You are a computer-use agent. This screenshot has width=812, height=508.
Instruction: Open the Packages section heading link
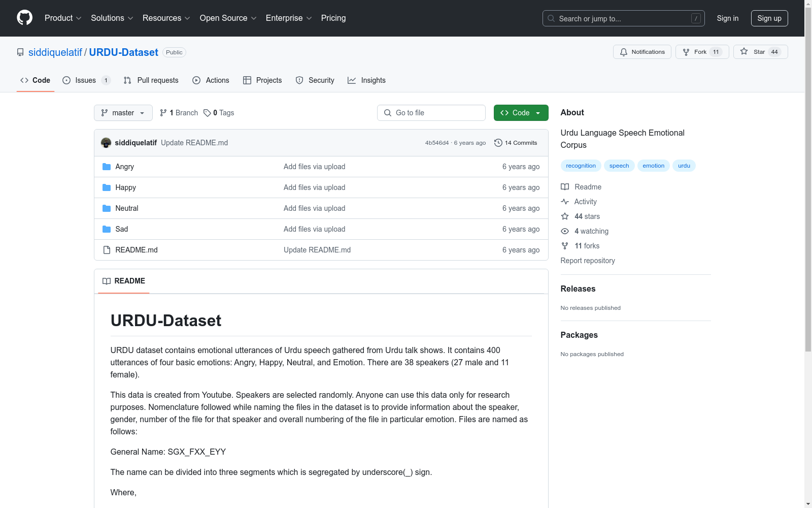click(579, 335)
